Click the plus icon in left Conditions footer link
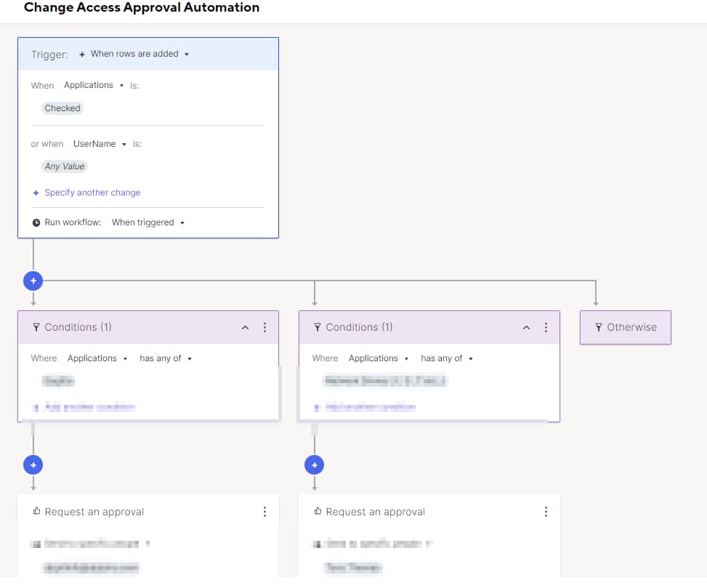Viewport: 707px width, 588px height. point(36,407)
